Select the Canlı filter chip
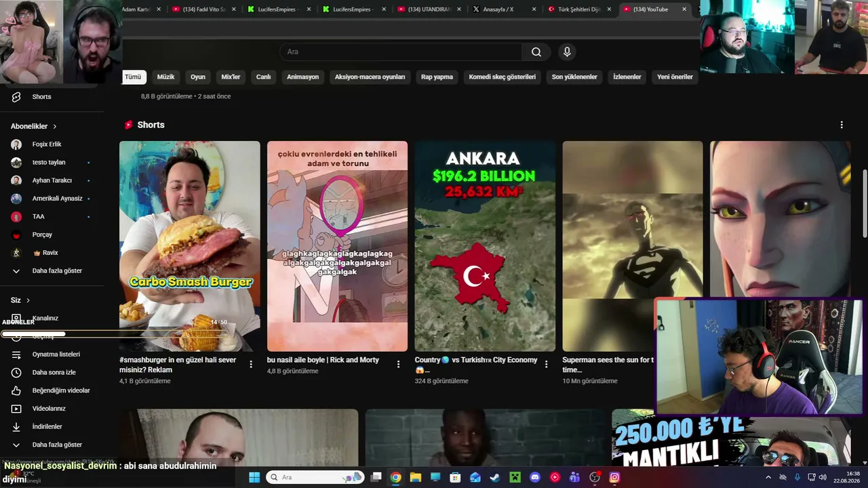This screenshot has height=488, width=868. click(x=264, y=77)
